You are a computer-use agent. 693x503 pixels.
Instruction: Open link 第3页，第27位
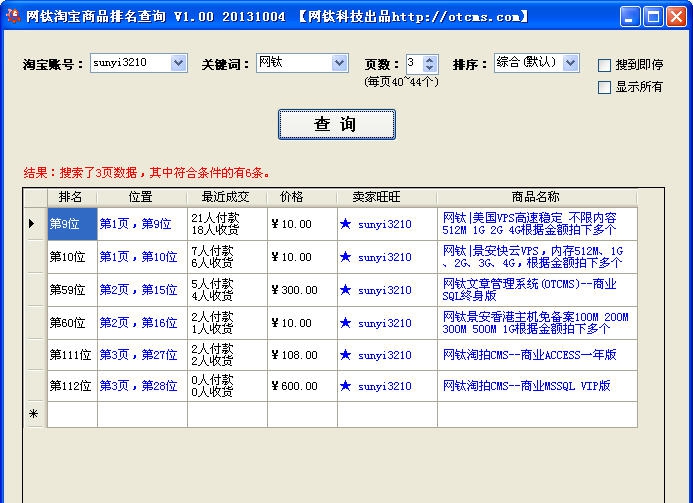[138, 355]
